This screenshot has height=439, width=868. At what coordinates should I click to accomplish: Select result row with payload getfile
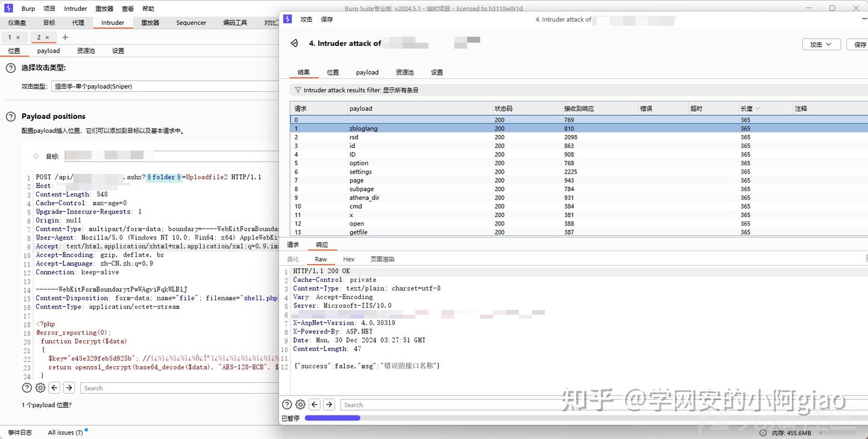point(579,232)
